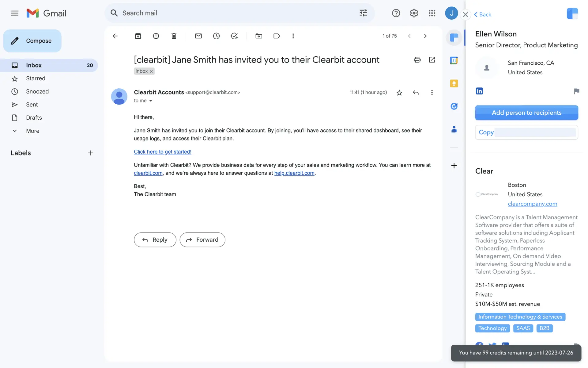Screen dimensions: 588x368
Task: Open the Clearbit extension in the side panel
Action: coord(454,38)
